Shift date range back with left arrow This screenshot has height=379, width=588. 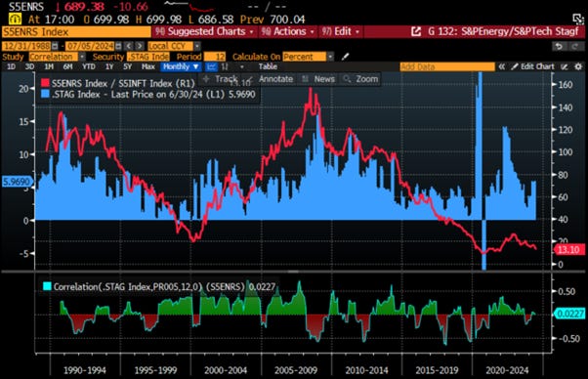[x=129, y=46]
